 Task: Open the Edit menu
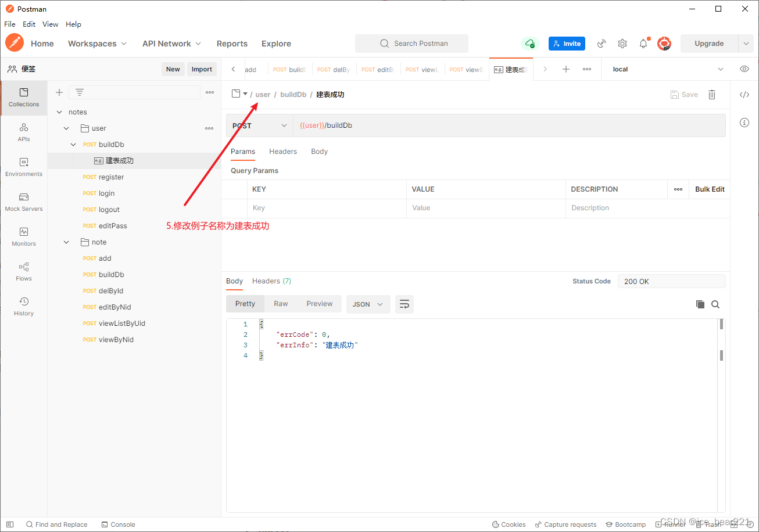[x=29, y=24]
